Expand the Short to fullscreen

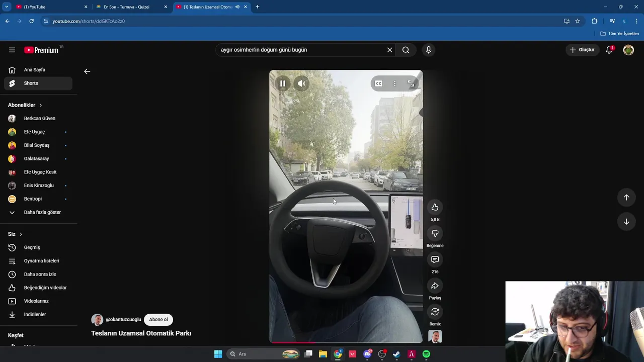pos(411,83)
